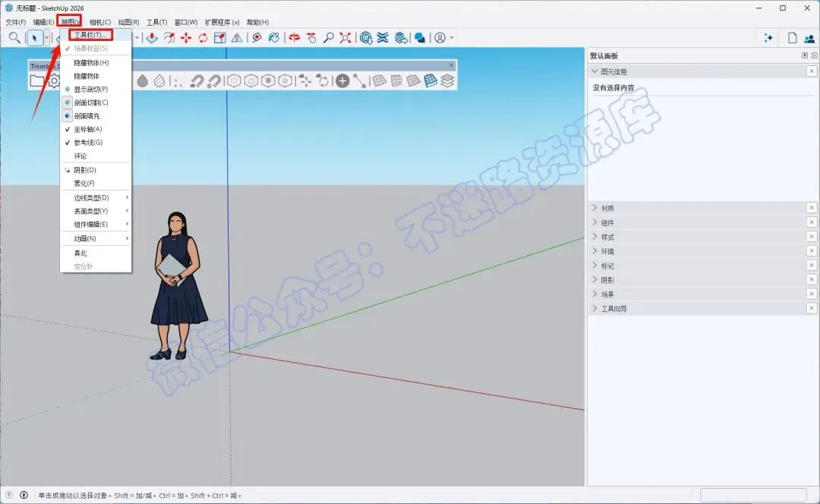This screenshot has height=504, width=820.
Task: Toggle 评论 option in View menu
Action: coord(96,156)
